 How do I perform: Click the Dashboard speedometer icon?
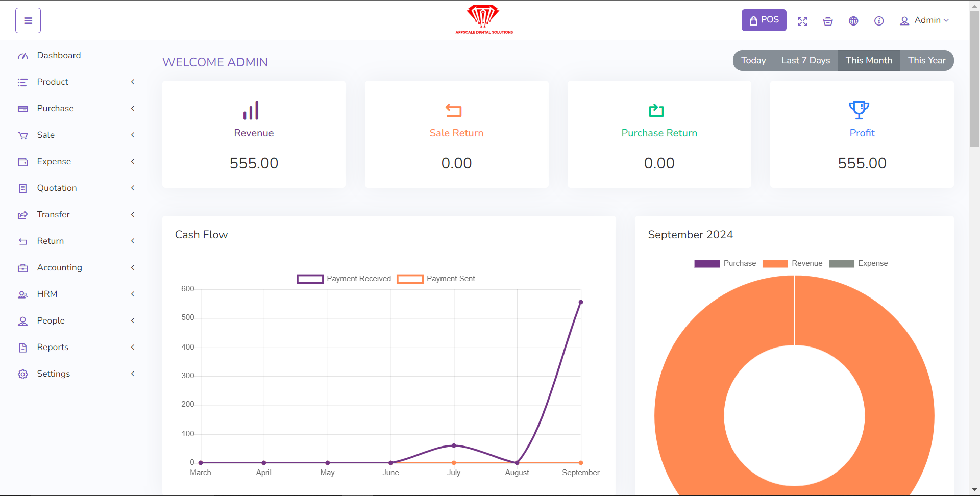(23, 56)
